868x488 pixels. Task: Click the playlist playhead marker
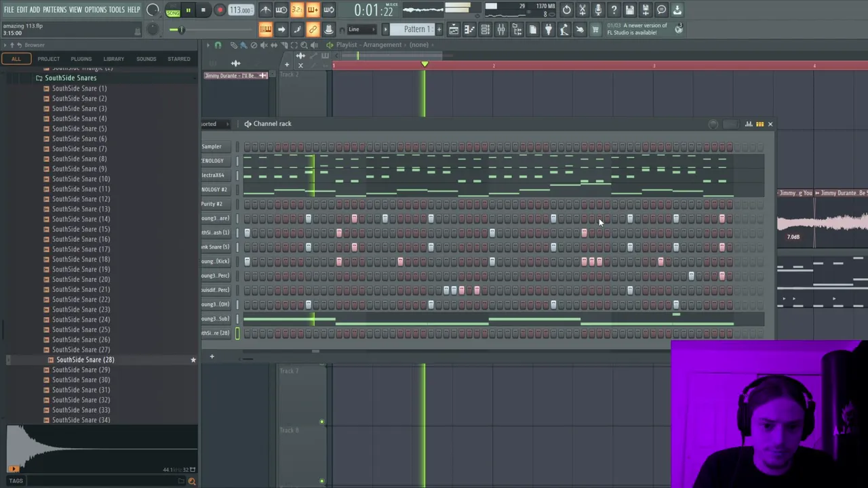tap(425, 64)
